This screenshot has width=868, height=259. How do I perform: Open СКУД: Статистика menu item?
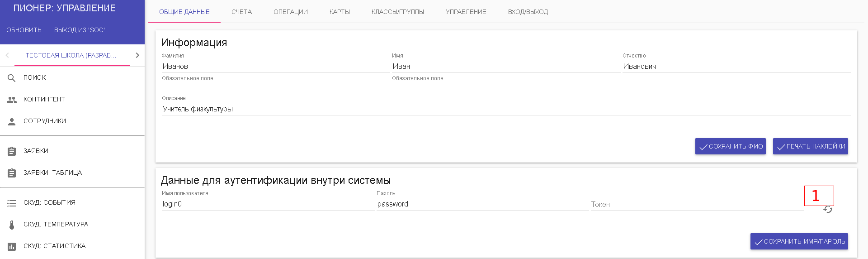(x=72, y=246)
